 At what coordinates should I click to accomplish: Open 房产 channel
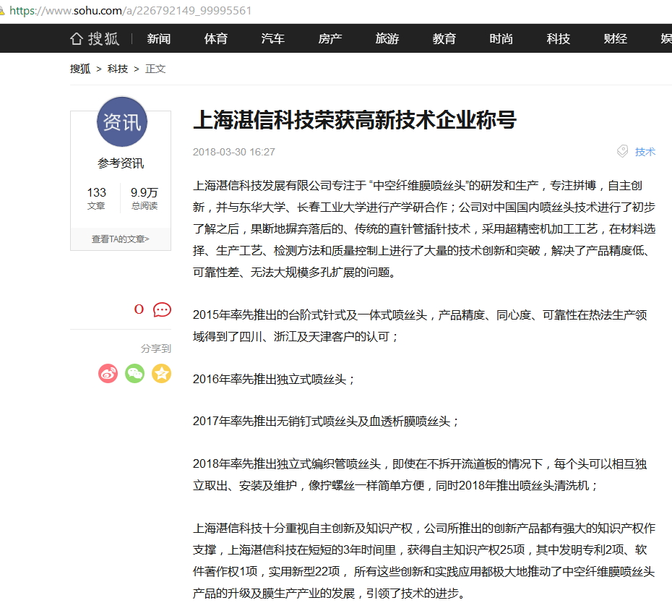pos(329,39)
